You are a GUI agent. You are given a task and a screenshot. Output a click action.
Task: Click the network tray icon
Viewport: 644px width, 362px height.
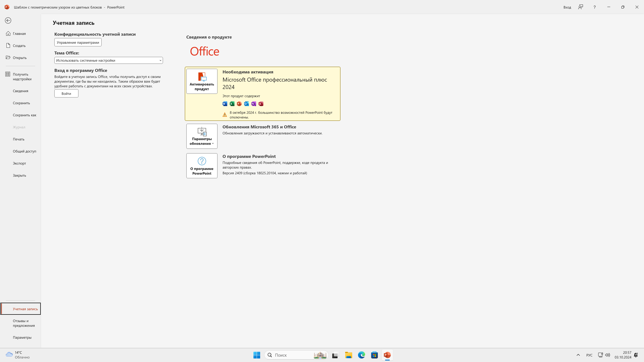(x=600, y=355)
